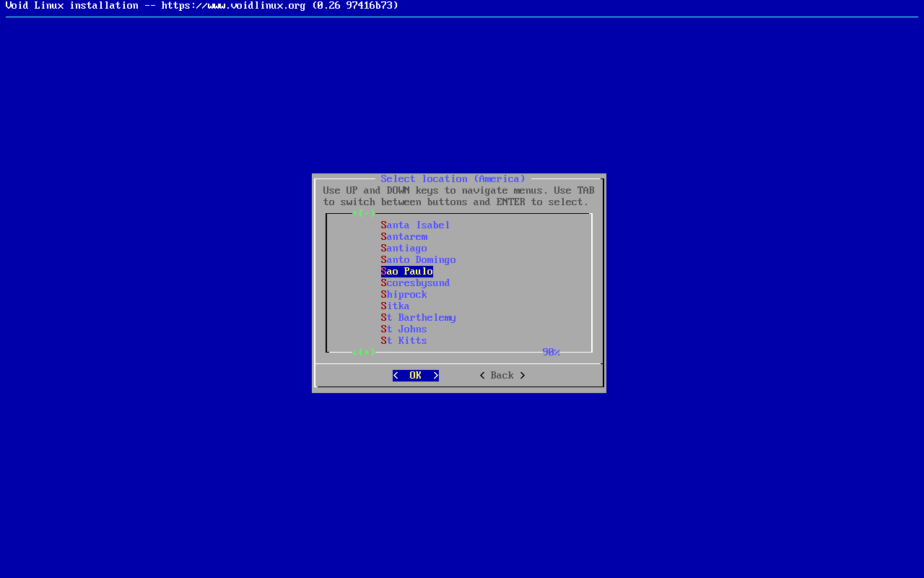Select Shiprock from the list
The width and height of the screenshot is (924, 578).
(x=404, y=295)
